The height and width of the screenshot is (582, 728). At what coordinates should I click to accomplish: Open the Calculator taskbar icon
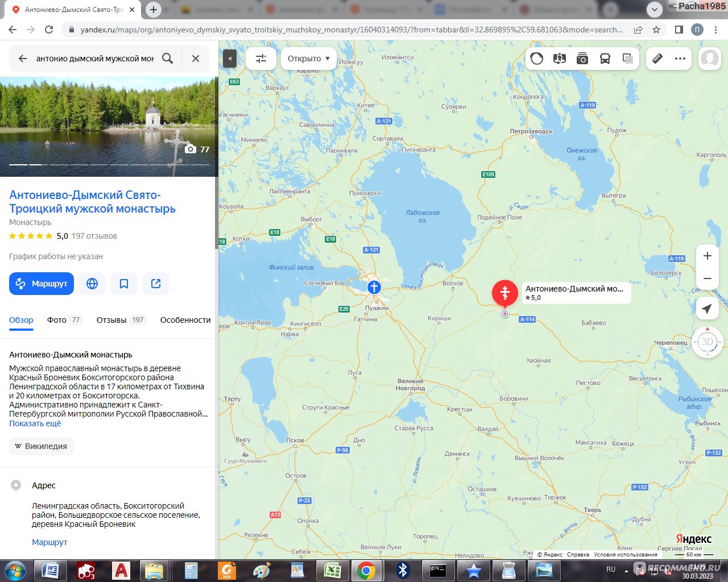point(191,570)
